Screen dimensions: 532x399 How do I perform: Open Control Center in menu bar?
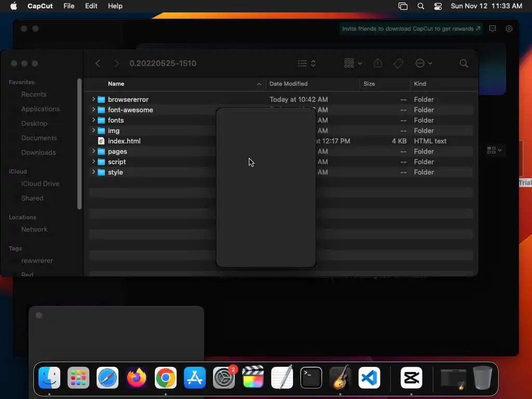(438, 6)
